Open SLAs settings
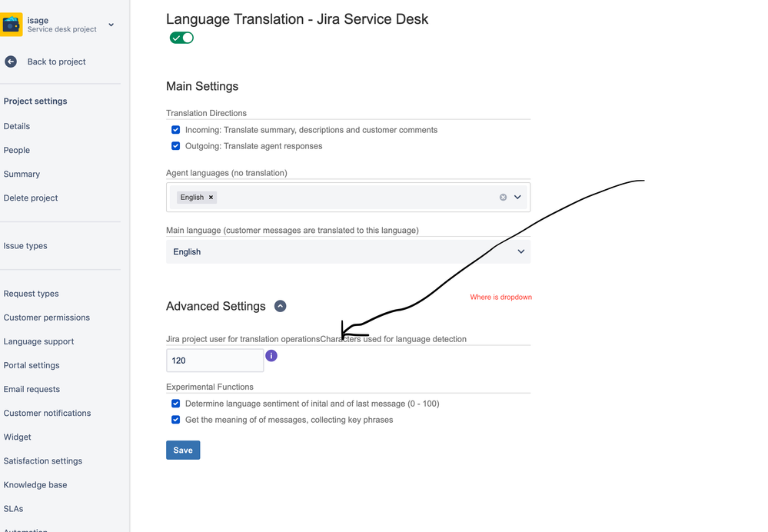Screen dimensions: 768x532 (13, 509)
